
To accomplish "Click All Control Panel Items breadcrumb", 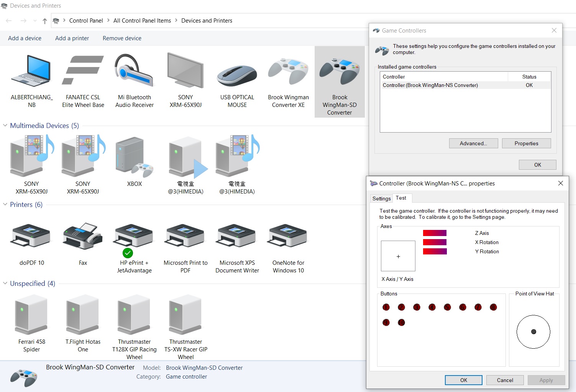I will pyautogui.click(x=142, y=21).
